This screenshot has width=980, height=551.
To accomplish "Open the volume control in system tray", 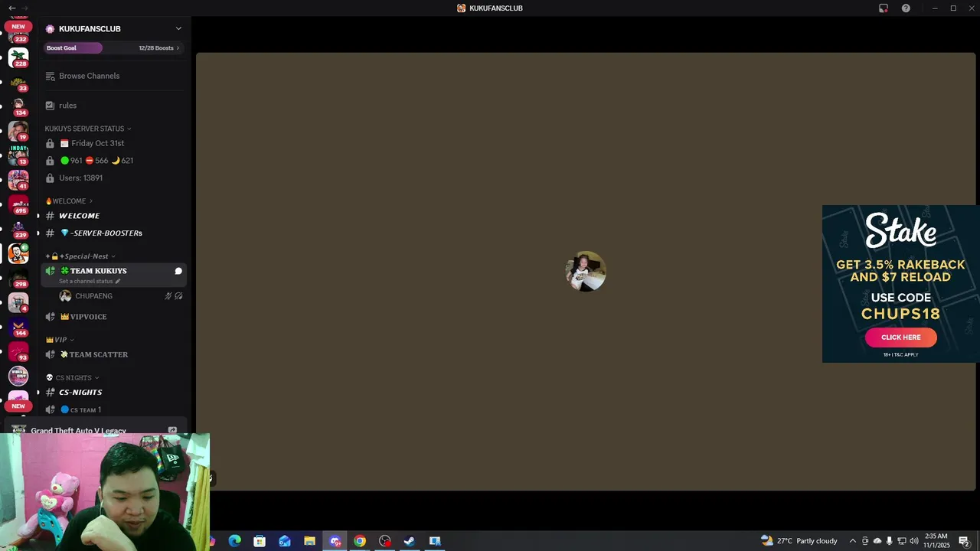I will (914, 541).
